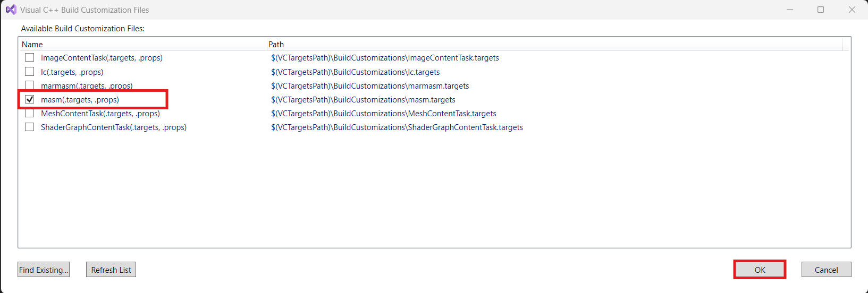
Task: Tick the ShaderGraphContentTask checkbox
Action: [30, 127]
